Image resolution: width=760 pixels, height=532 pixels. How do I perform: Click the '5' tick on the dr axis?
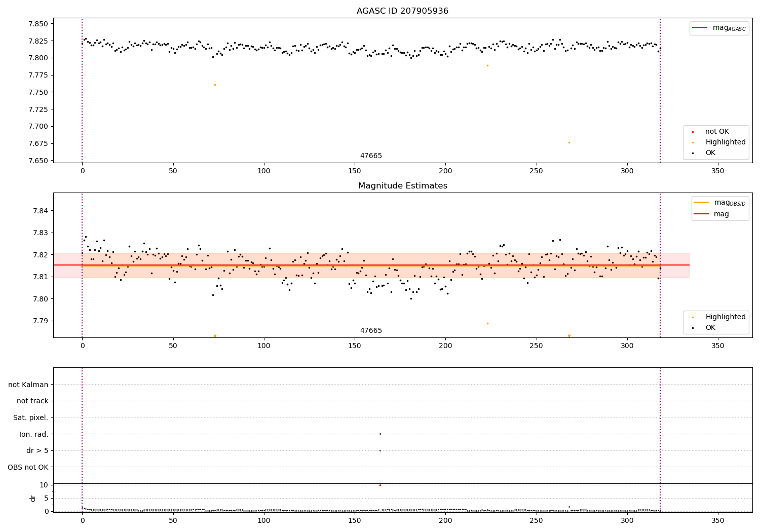(47, 498)
